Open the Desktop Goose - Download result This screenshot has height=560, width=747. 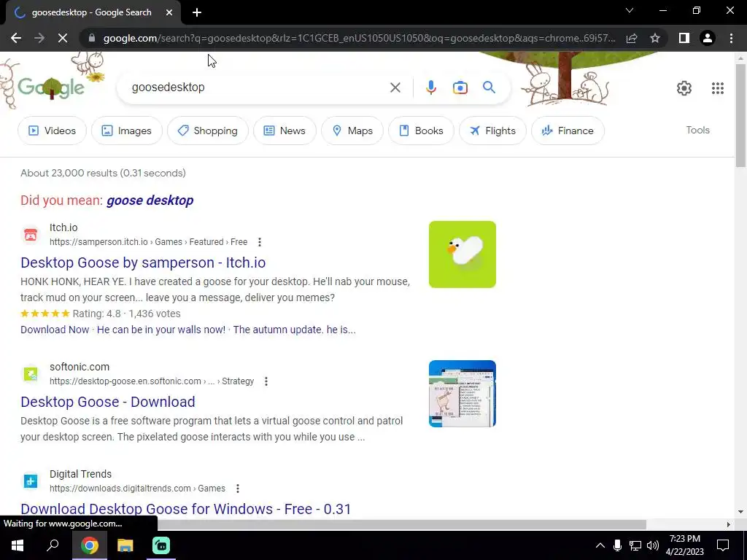pyautogui.click(x=108, y=402)
